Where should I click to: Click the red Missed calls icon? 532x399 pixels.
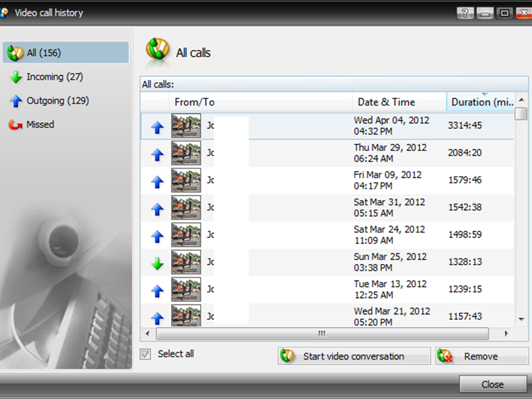[15, 124]
